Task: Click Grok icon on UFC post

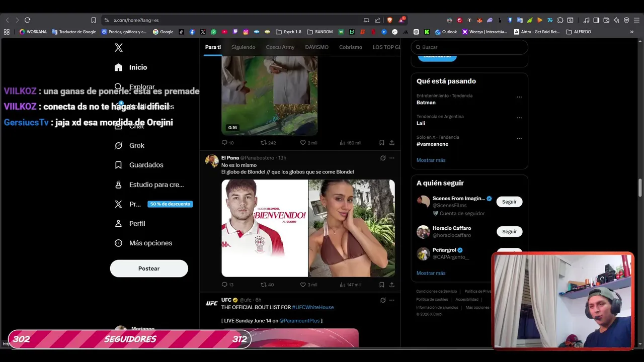Action: [x=383, y=300]
